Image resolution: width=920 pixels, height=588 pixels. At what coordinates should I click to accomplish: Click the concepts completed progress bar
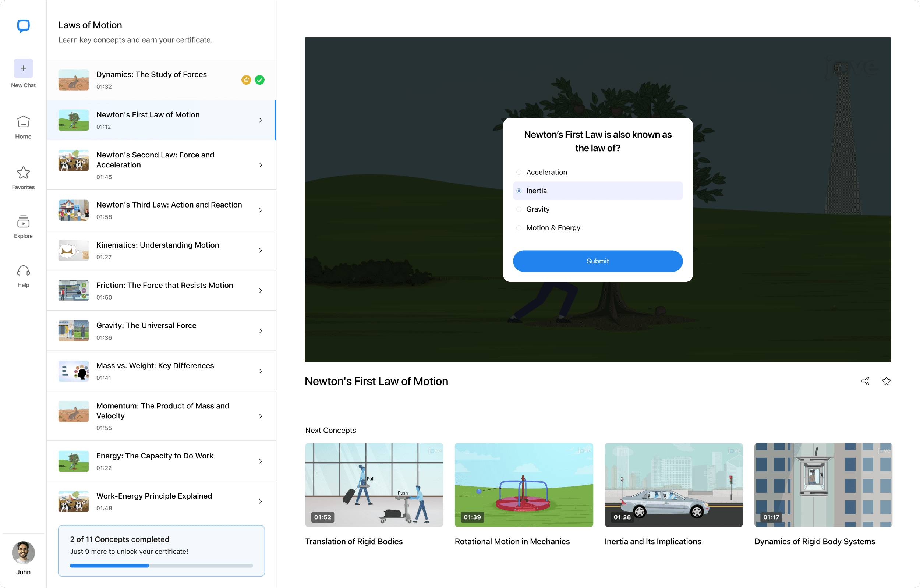pos(161,566)
